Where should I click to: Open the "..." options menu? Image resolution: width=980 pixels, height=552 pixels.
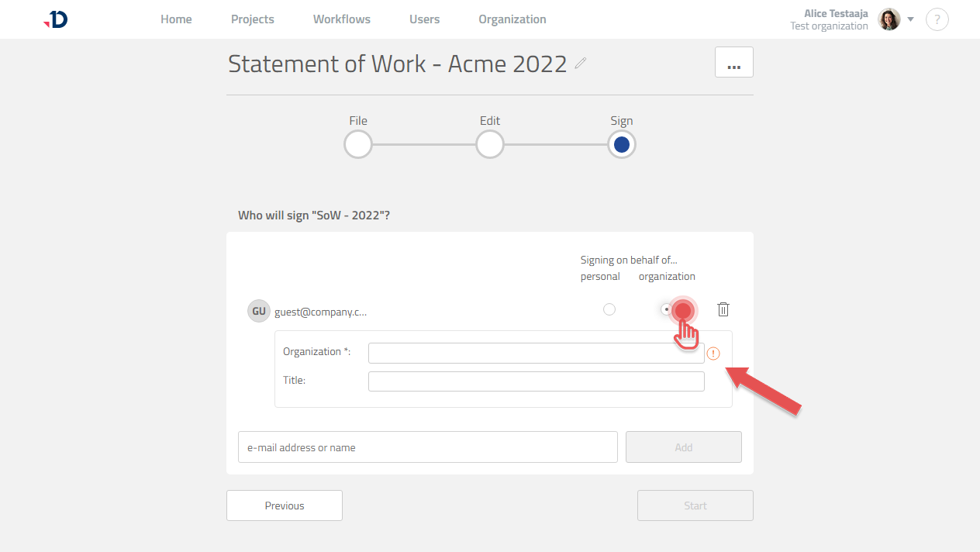(733, 62)
